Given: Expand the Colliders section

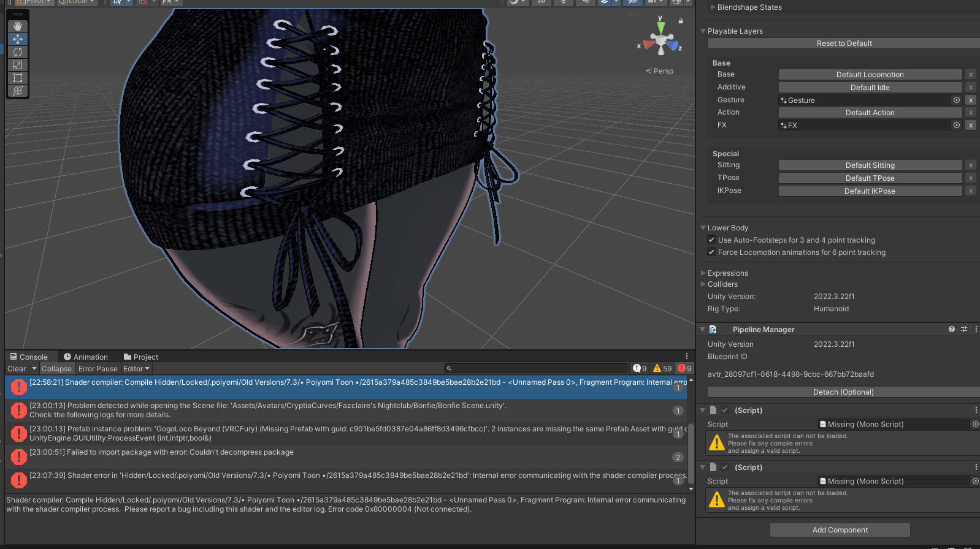Looking at the screenshot, I should [703, 284].
